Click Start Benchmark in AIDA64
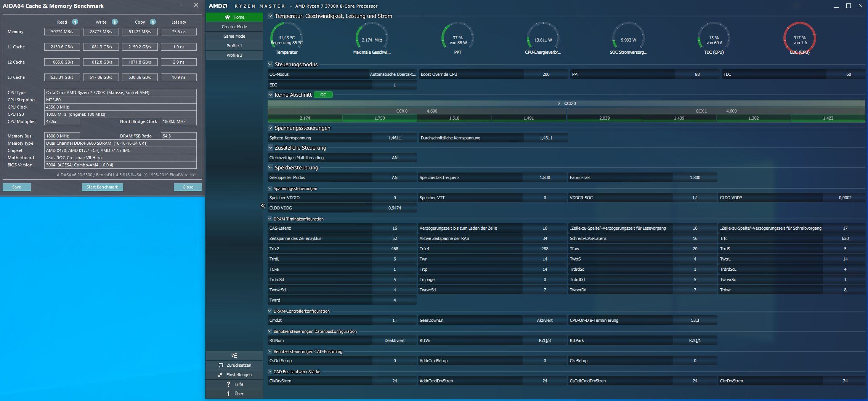 102,187
